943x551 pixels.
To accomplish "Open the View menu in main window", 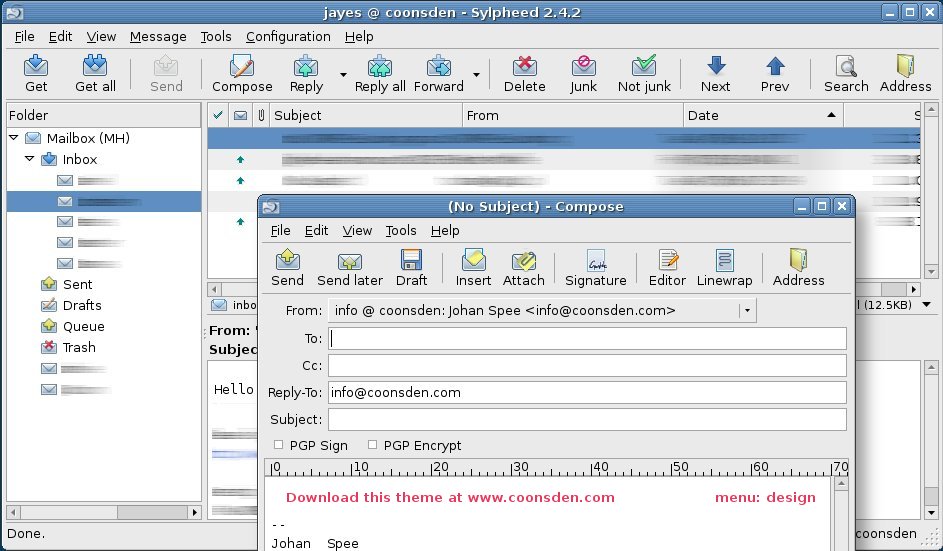I will click(101, 37).
